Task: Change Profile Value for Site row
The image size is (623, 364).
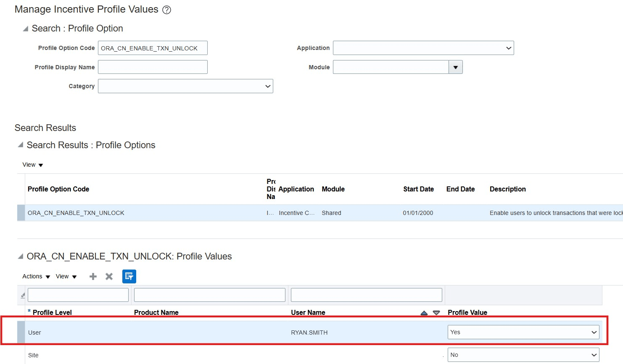Action: [x=523, y=355]
